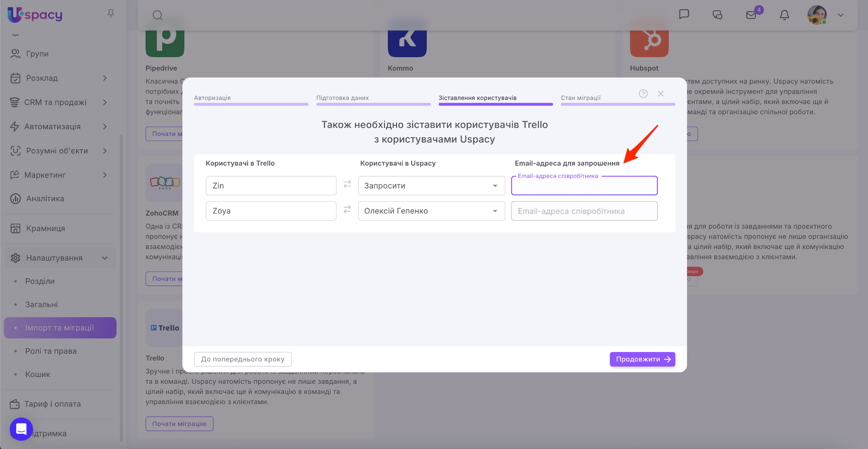Screen dimensions: 868x449
Task: Open the Запросити user dropdown
Action: tap(431, 186)
